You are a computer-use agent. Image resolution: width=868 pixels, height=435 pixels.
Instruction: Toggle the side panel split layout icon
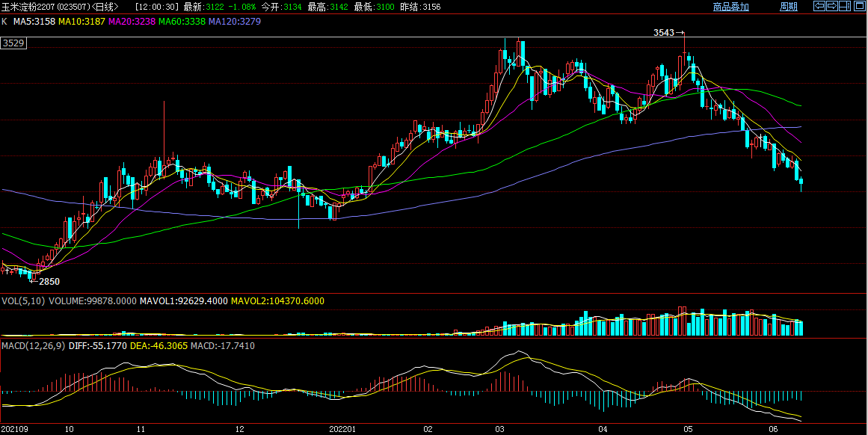point(845,7)
